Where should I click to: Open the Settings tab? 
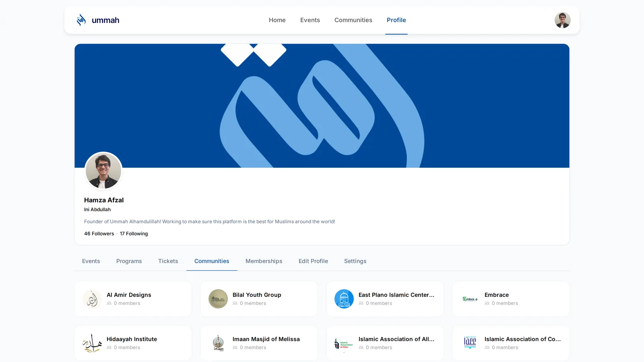pyautogui.click(x=355, y=261)
